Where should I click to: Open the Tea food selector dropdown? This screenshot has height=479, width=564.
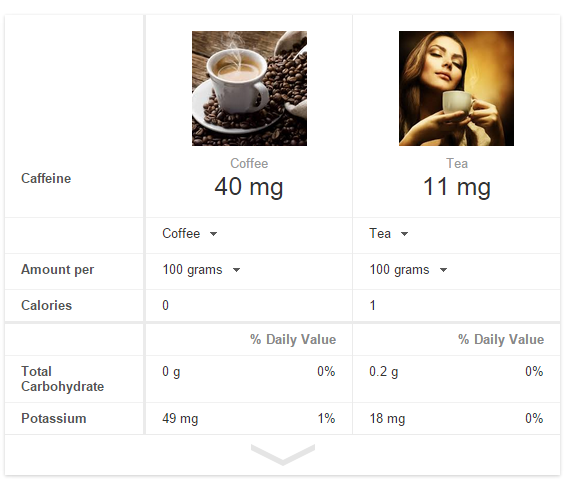click(388, 234)
